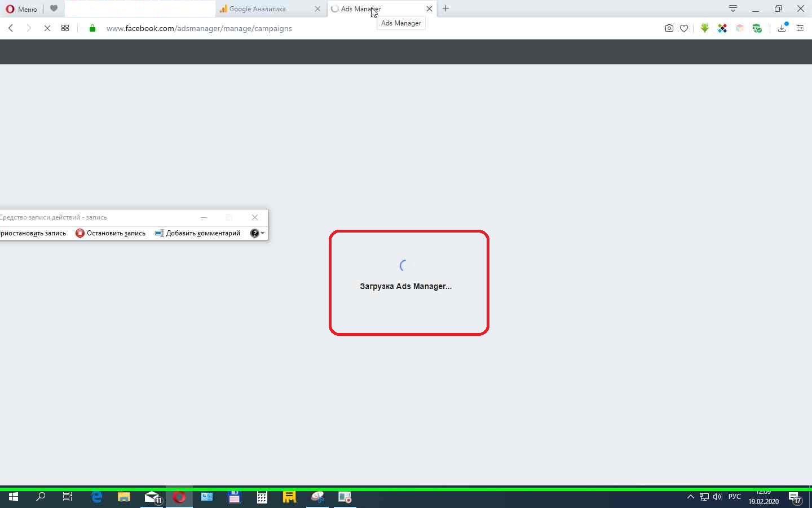Open File Explorer from taskbar

pyautogui.click(x=124, y=497)
